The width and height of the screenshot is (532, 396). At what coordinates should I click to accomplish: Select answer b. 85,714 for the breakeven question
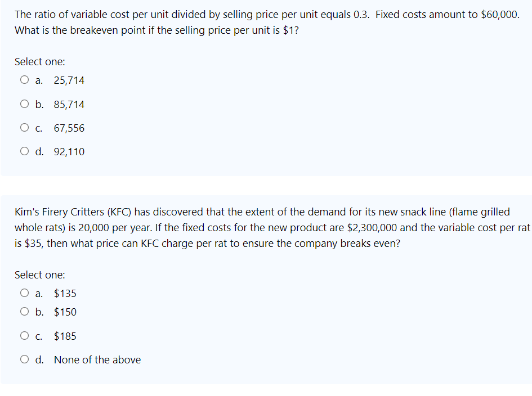[x=24, y=103]
